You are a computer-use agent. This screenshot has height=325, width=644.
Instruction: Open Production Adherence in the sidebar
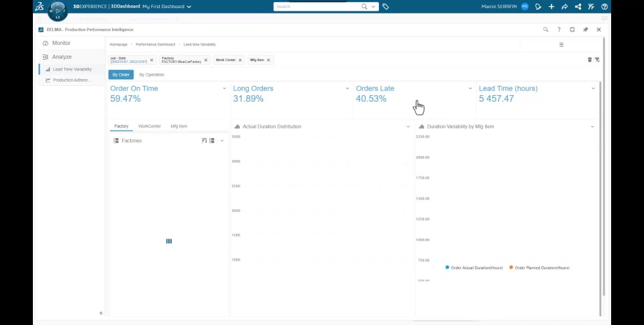[71, 80]
